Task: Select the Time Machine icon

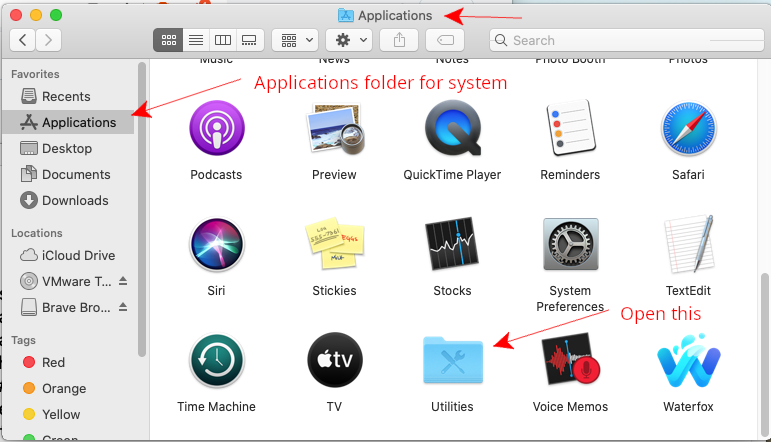Action: point(216,360)
